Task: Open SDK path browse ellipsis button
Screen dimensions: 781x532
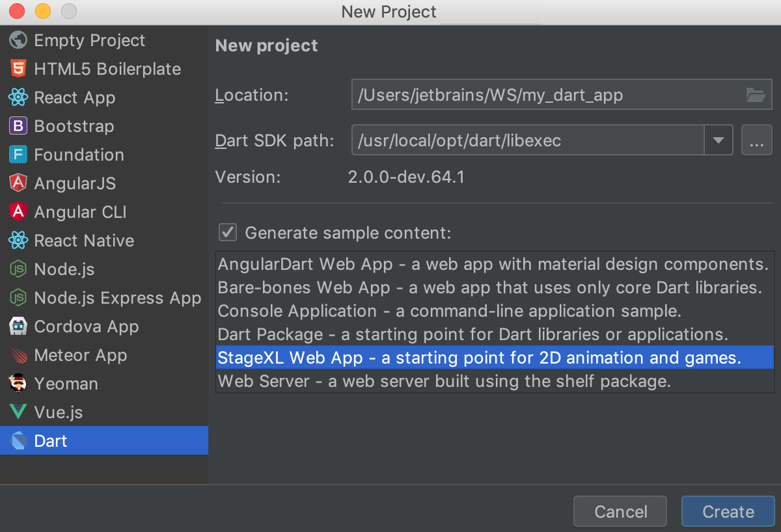Action: click(x=756, y=140)
